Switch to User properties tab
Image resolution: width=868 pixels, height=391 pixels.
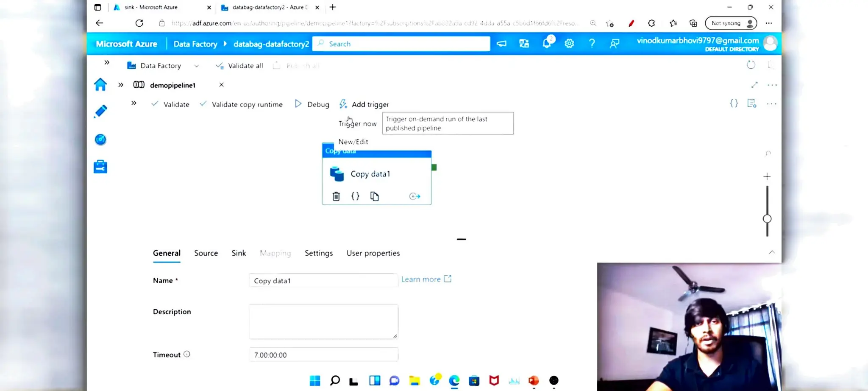tap(373, 253)
